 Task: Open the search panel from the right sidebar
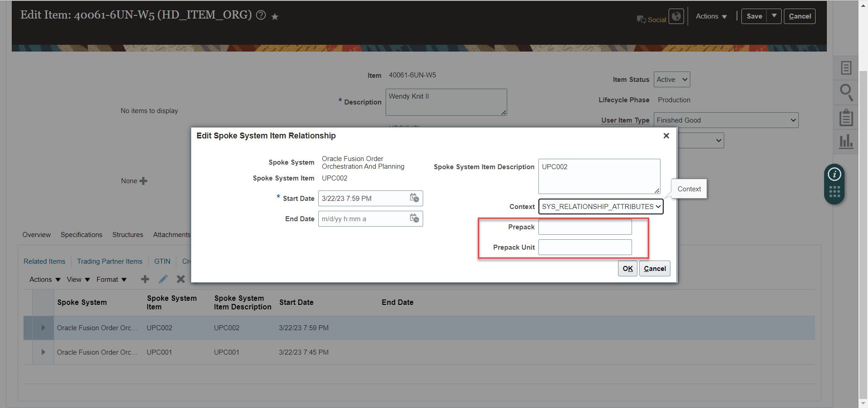(846, 92)
